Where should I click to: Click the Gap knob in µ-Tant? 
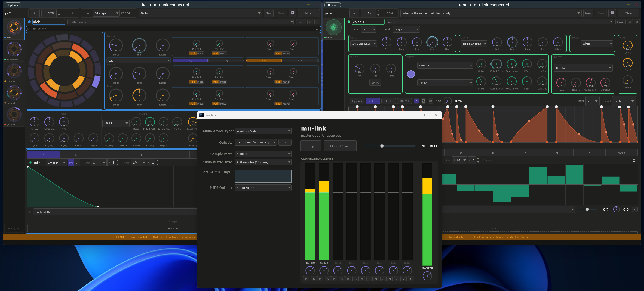point(447,101)
